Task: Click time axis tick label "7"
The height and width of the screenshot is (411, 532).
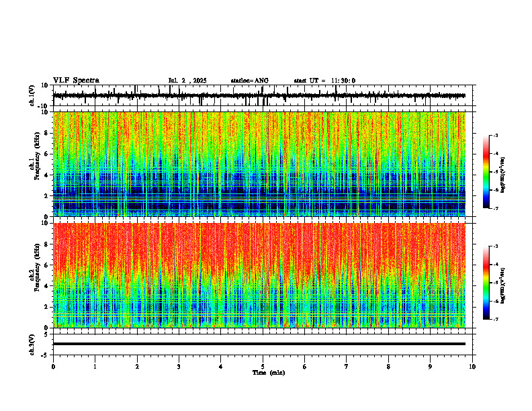Action: click(347, 367)
